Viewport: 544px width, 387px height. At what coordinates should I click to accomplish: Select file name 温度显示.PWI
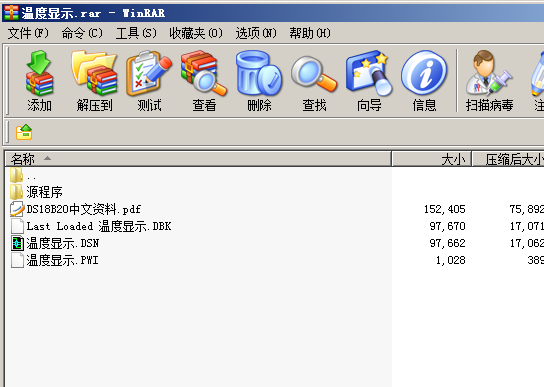pos(62,260)
